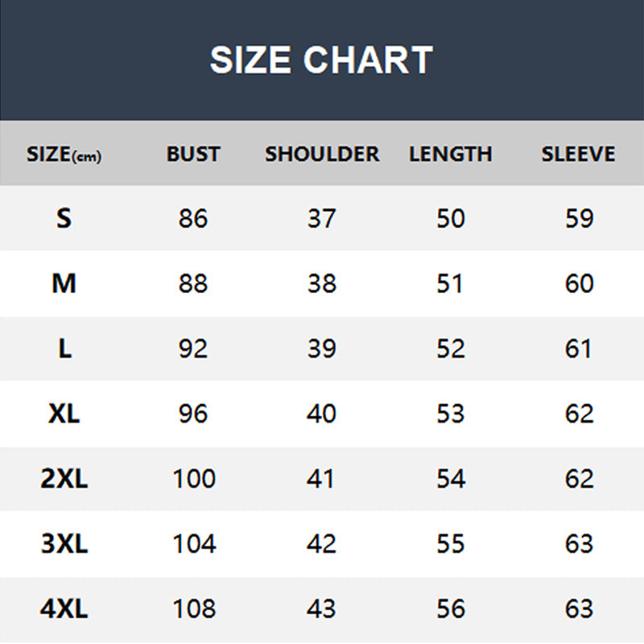Select the LENGTH column header
The image size is (644, 644).
(x=450, y=154)
